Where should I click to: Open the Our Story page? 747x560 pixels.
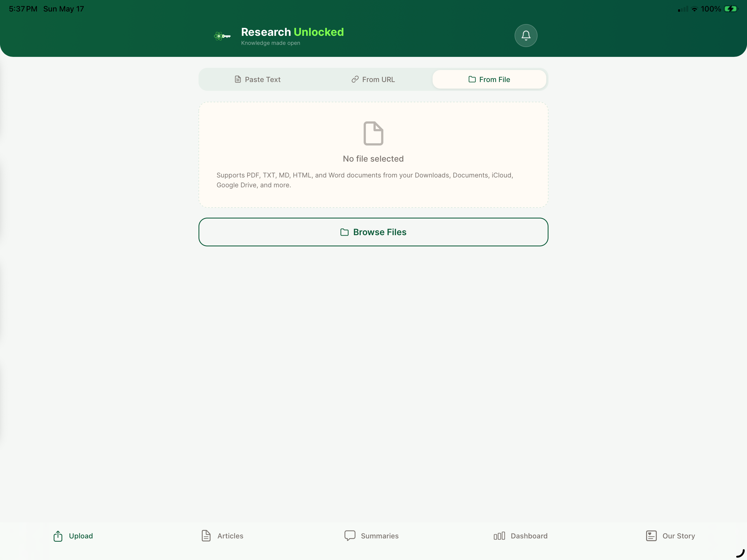click(670, 536)
